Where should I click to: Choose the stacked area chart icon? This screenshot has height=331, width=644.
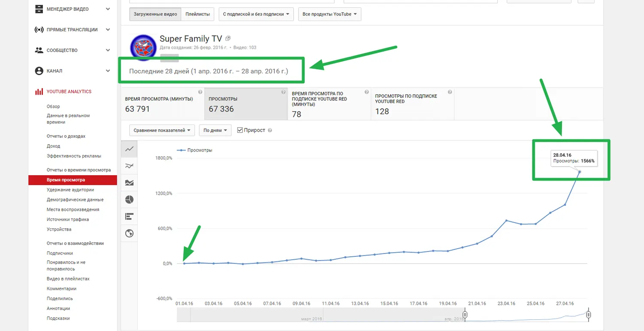(129, 183)
